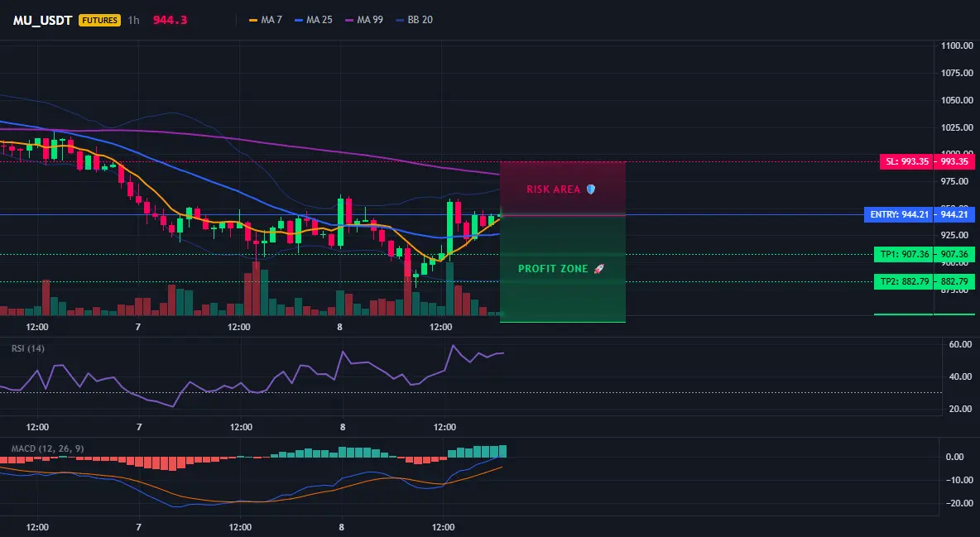Click the PROFIT ZONE label
The height and width of the screenshot is (537, 980).
coord(553,269)
